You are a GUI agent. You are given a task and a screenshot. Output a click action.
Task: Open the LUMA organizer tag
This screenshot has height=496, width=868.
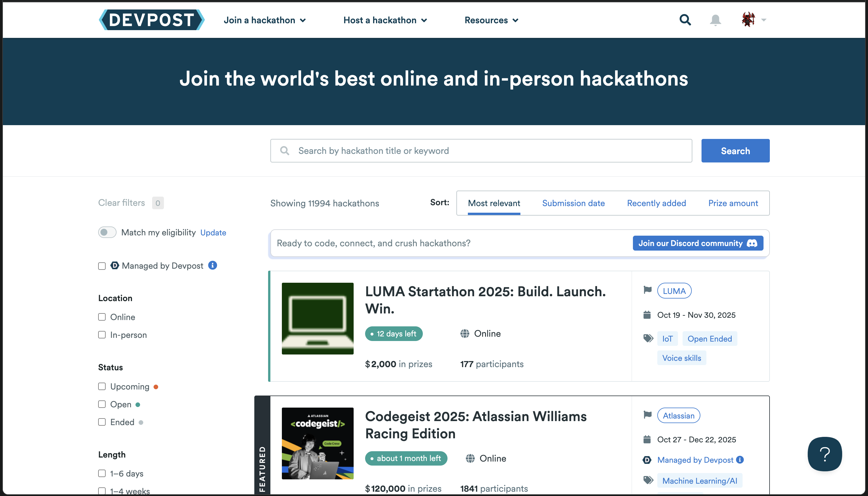(674, 291)
